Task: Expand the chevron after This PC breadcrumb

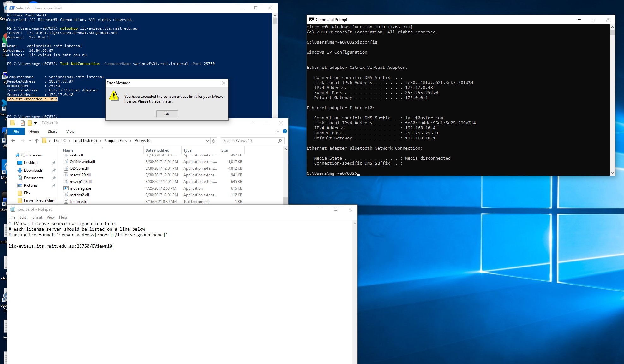Action: [x=69, y=141]
